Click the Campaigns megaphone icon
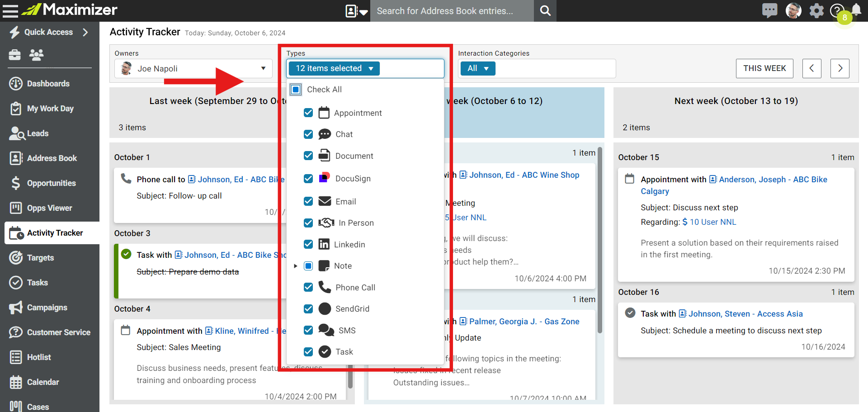Image resolution: width=868 pixels, height=412 pixels. pos(16,308)
